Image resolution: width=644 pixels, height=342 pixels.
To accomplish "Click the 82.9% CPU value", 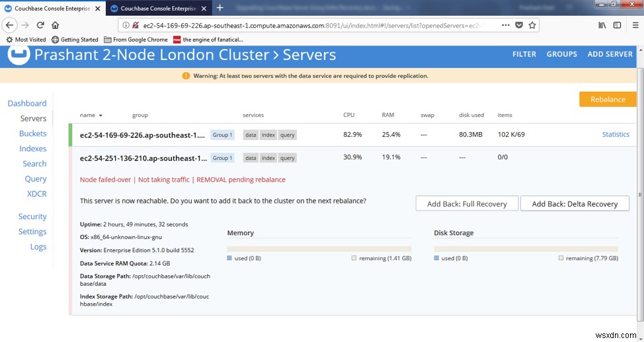I will [352, 134].
